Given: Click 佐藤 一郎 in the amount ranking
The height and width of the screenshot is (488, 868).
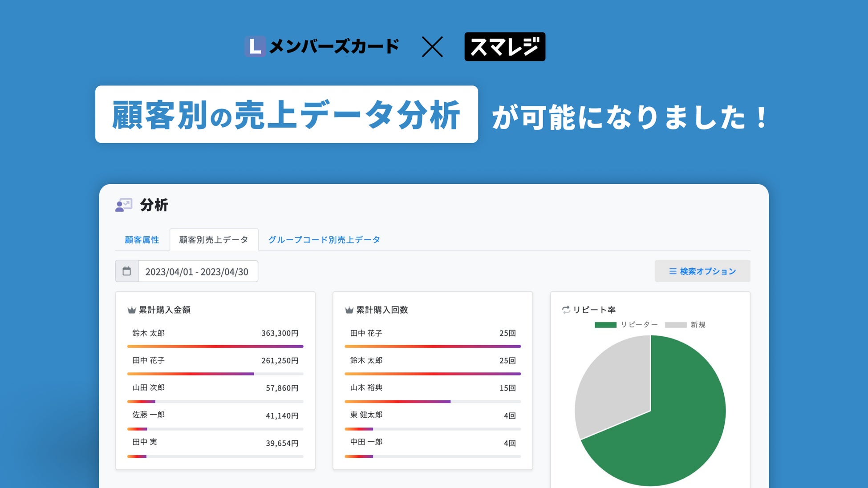Looking at the screenshot, I should [149, 415].
